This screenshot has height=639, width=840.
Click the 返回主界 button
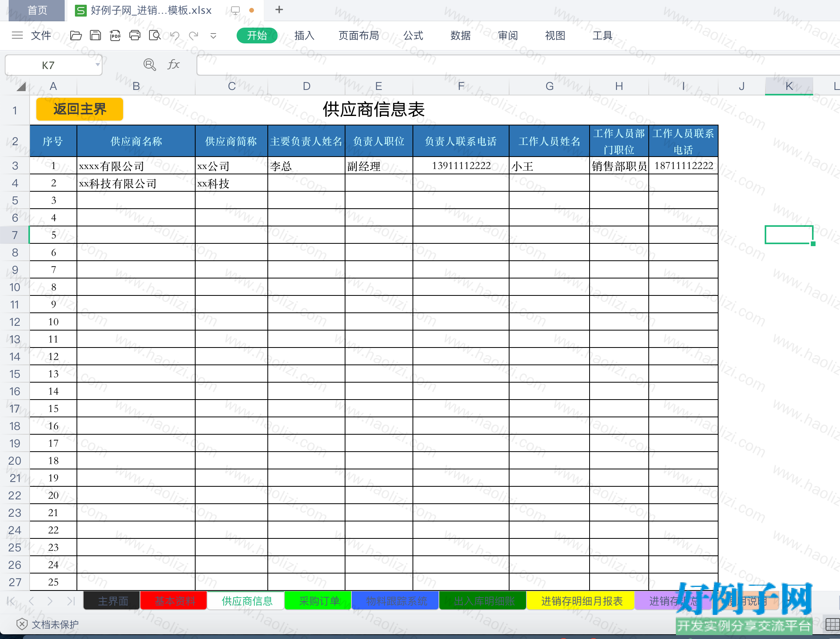click(80, 109)
